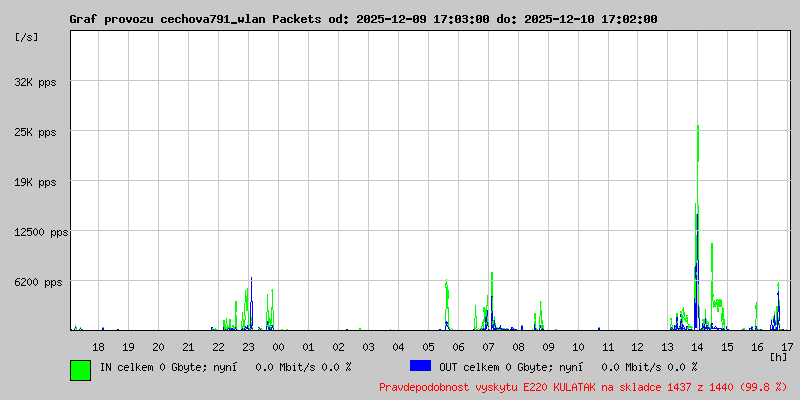Click the OUT celkem legend text
The height and width of the screenshot is (400, 800).
pos(568,366)
